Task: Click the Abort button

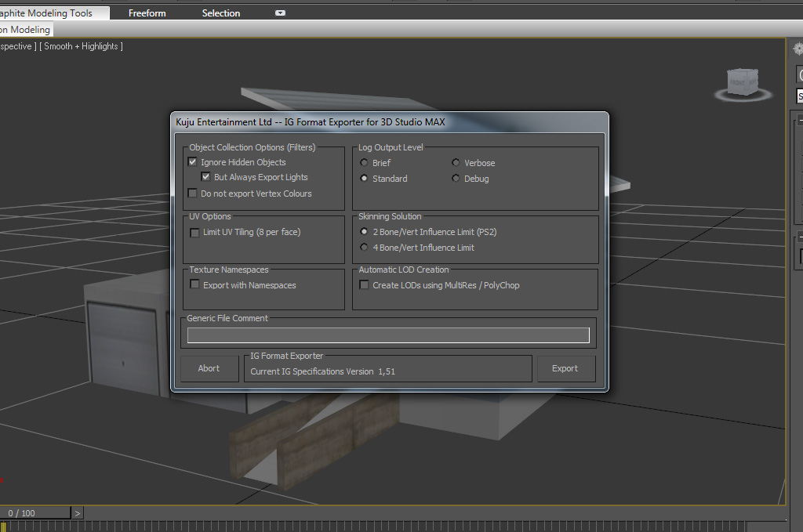Action: [x=209, y=368]
